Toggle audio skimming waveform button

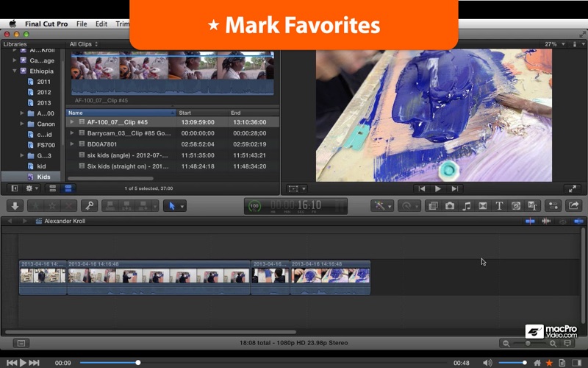point(546,222)
